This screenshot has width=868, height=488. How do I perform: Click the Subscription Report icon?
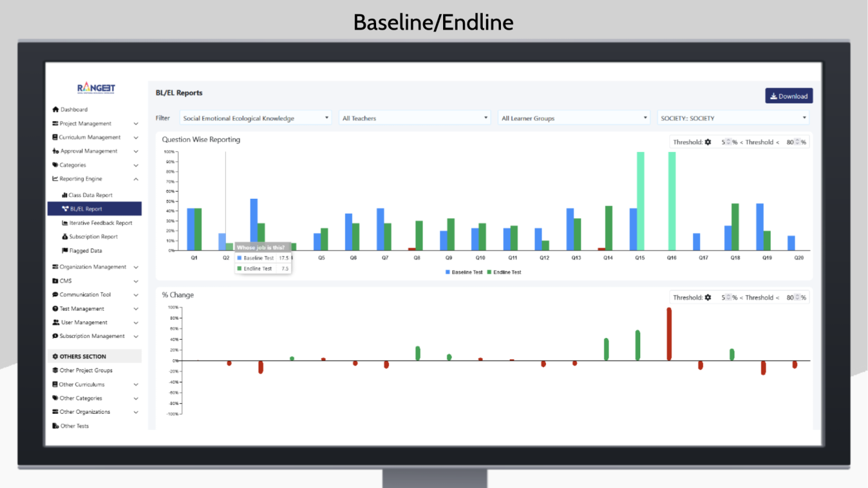pos(64,237)
